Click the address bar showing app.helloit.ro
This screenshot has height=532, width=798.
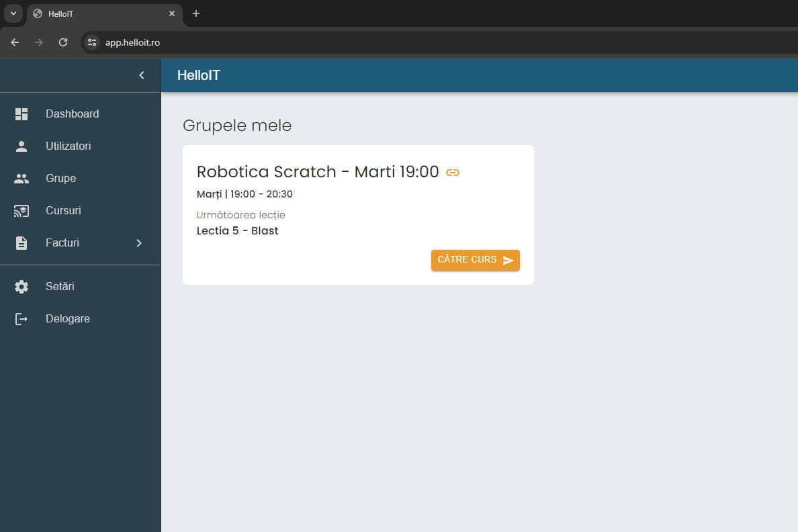coord(132,42)
